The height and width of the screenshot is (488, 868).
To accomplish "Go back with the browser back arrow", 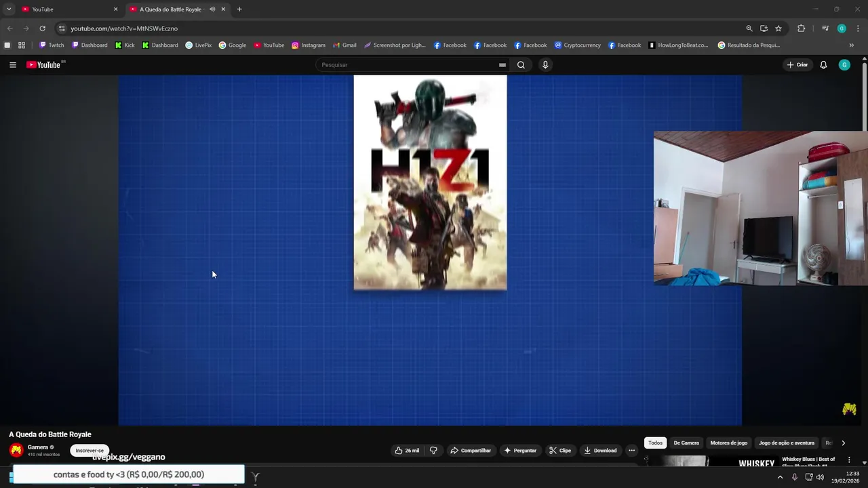I will [x=9, y=28].
